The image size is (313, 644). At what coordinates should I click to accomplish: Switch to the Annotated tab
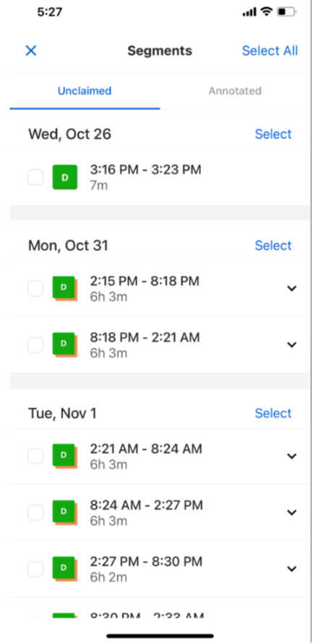click(235, 91)
